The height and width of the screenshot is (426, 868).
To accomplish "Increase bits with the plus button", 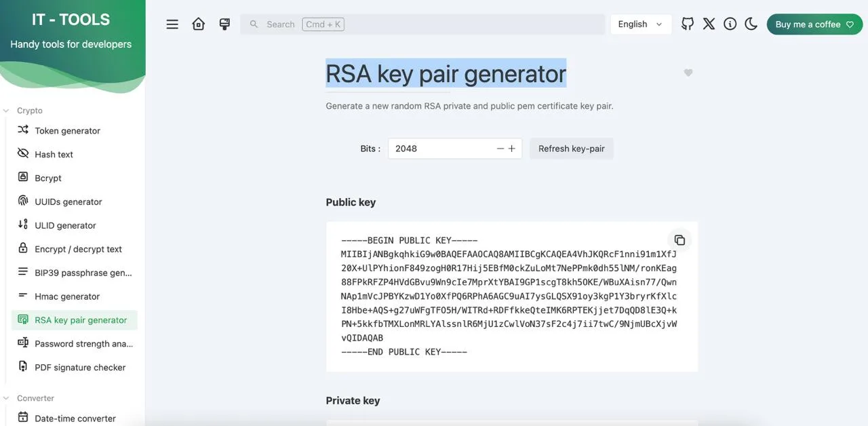I will click(512, 149).
